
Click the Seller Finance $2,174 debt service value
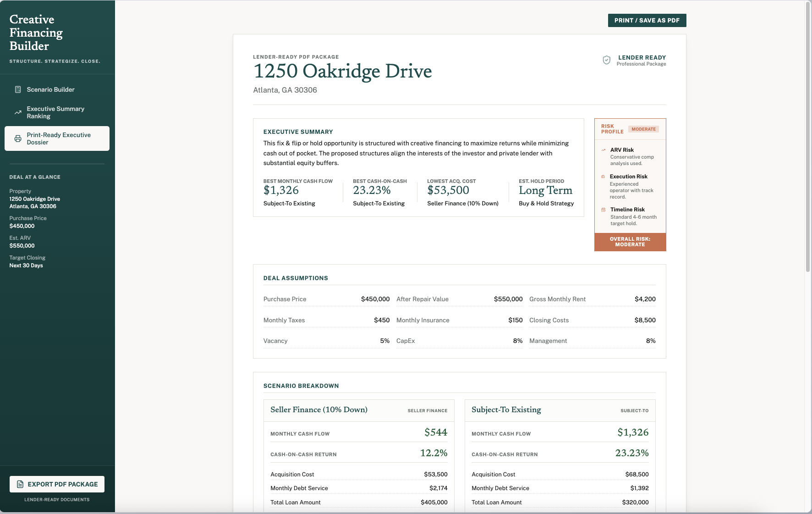pyautogui.click(x=439, y=488)
